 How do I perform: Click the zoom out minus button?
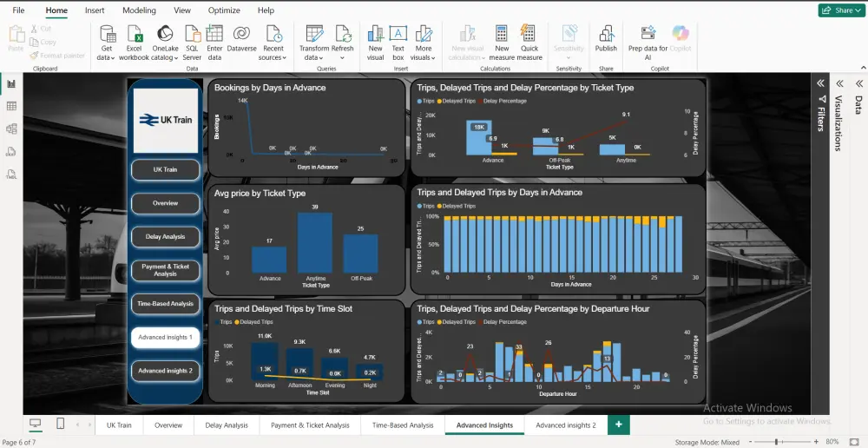[751, 442]
